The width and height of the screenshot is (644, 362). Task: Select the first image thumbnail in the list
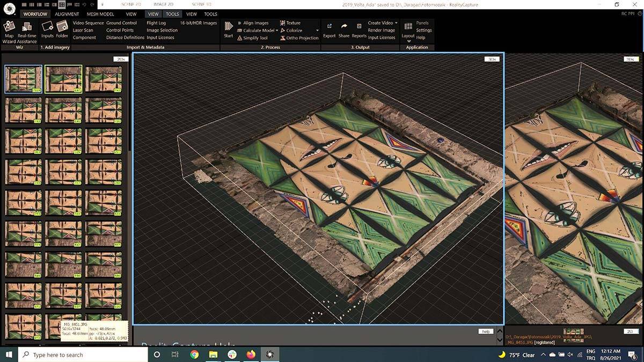[23, 79]
